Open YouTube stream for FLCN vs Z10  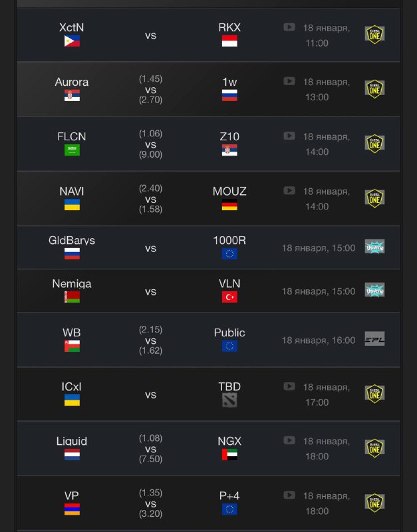pyautogui.click(x=289, y=136)
